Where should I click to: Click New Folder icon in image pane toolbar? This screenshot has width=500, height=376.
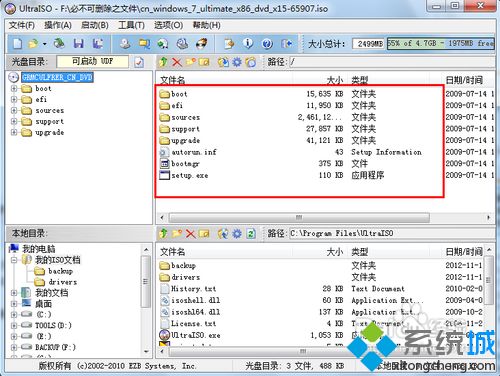point(191,62)
